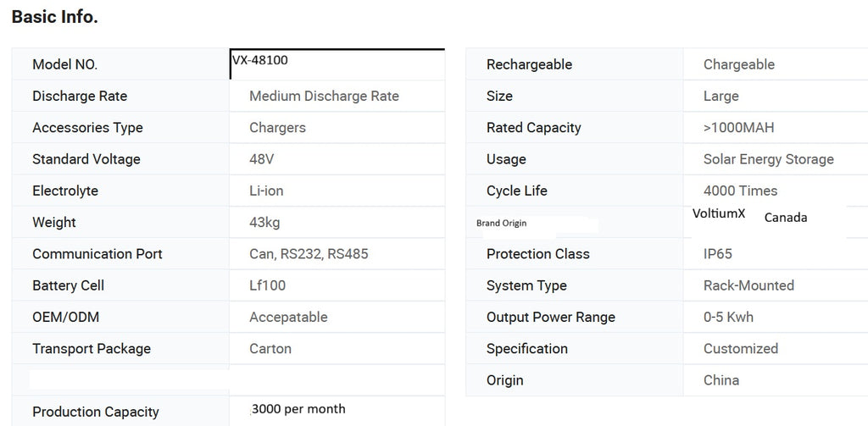868x426 pixels.
Task: Click the 43kg weight value
Action: click(x=264, y=222)
